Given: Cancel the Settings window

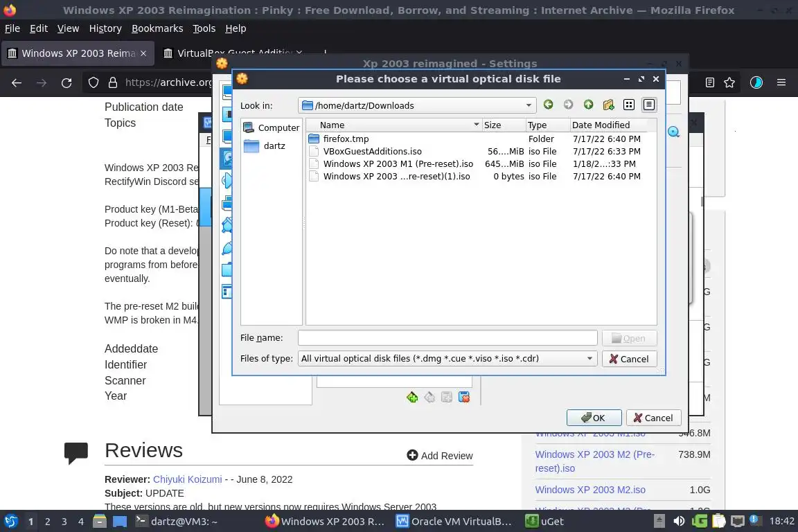Looking at the screenshot, I should click(653, 418).
